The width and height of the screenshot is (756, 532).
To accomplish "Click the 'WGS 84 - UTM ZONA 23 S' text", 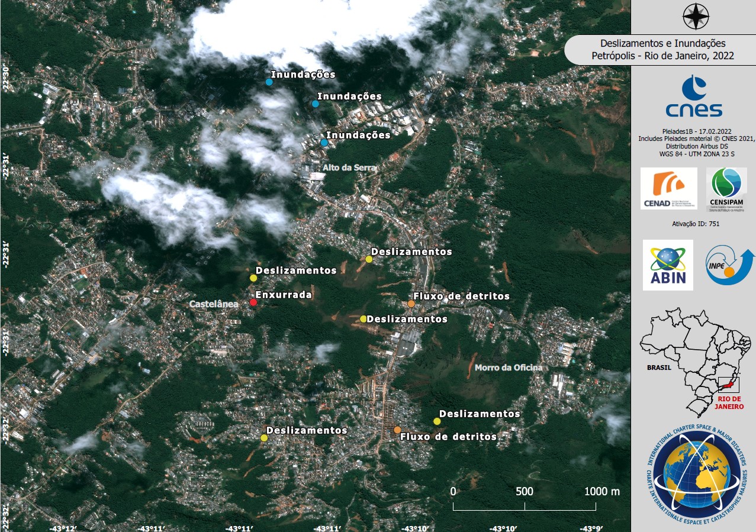I will 696,153.
